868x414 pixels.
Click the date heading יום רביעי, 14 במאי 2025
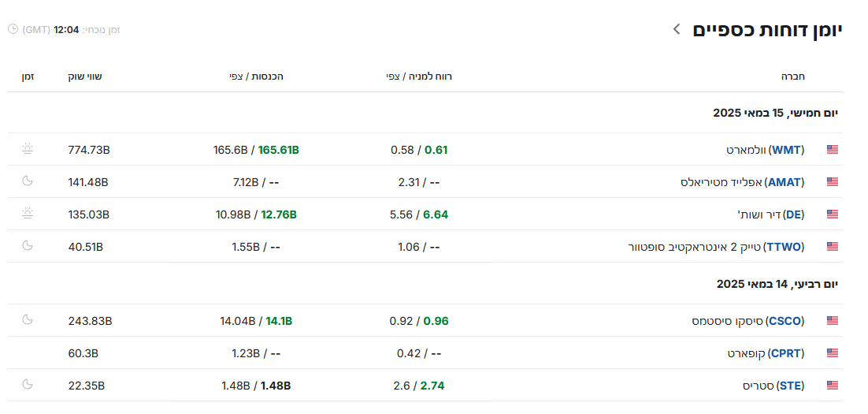pos(777,285)
